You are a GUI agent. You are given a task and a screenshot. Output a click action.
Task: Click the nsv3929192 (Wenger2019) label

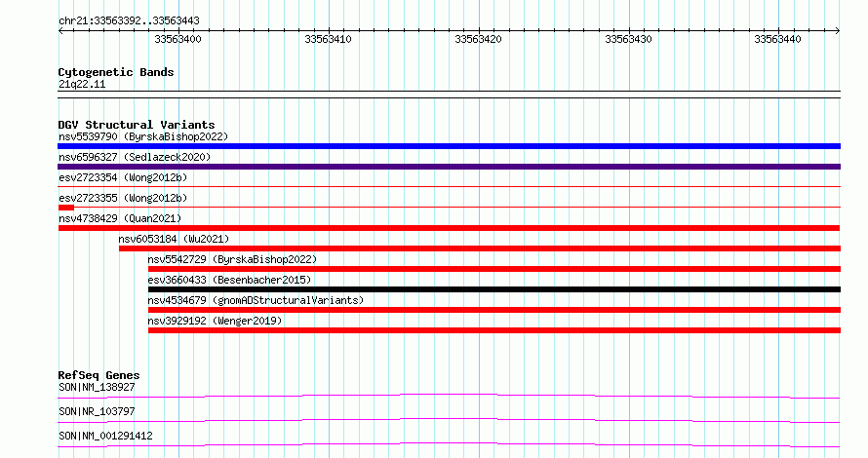(215, 321)
